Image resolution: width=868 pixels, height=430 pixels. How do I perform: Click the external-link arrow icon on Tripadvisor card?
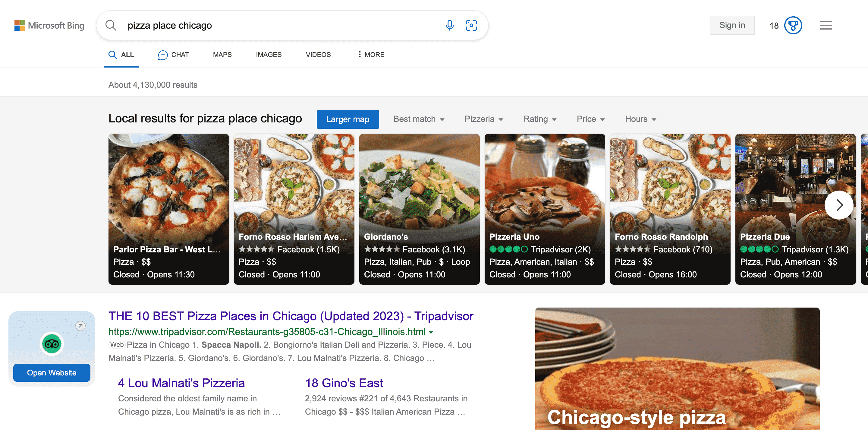80,326
